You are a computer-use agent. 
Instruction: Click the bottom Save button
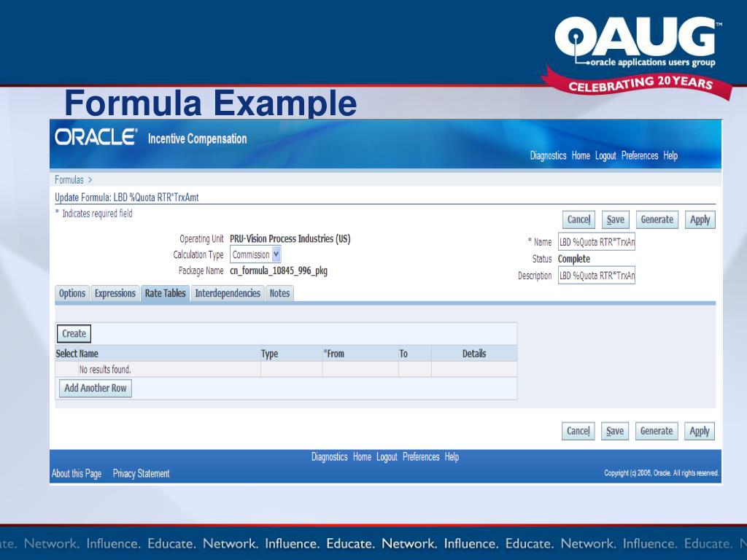pyautogui.click(x=615, y=431)
